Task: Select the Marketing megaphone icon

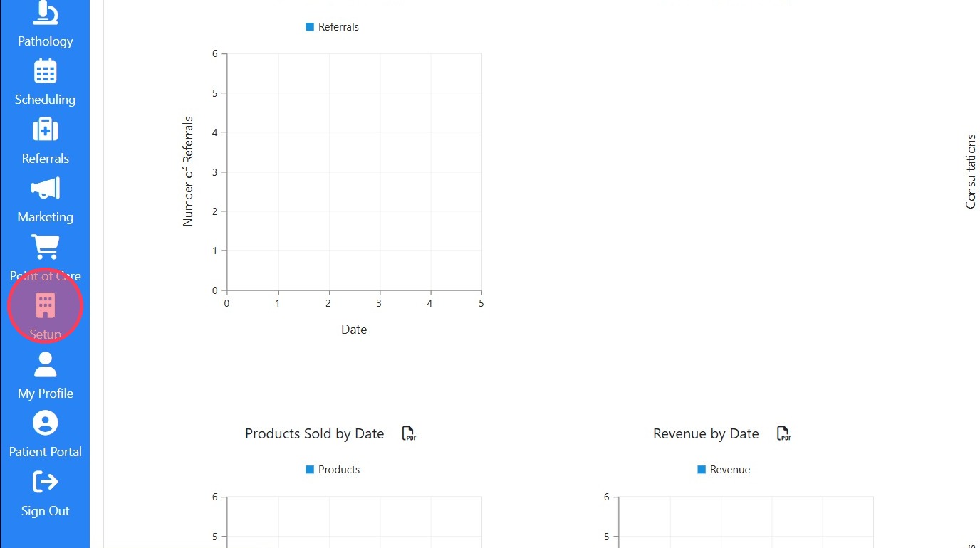Action: point(46,189)
